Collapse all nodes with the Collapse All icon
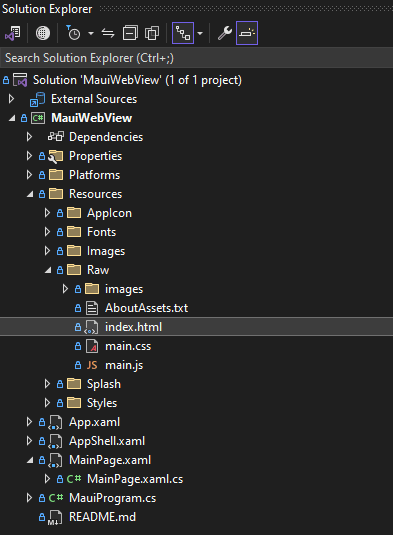This screenshot has height=535, width=393. (x=130, y=33)
